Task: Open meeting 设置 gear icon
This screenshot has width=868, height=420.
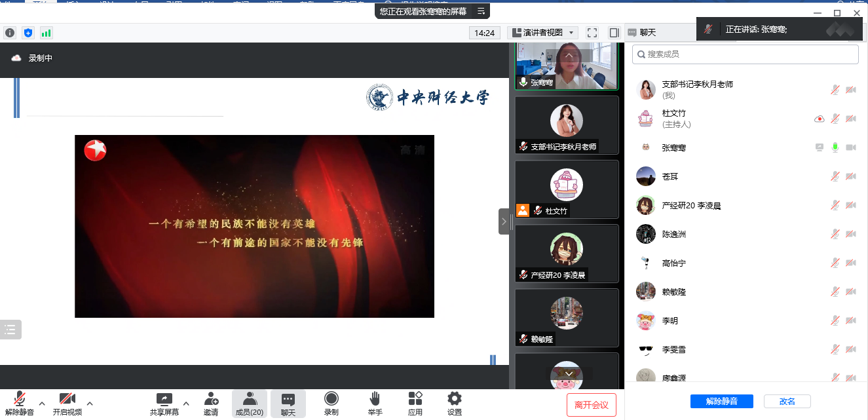Action: click(454, 399)
